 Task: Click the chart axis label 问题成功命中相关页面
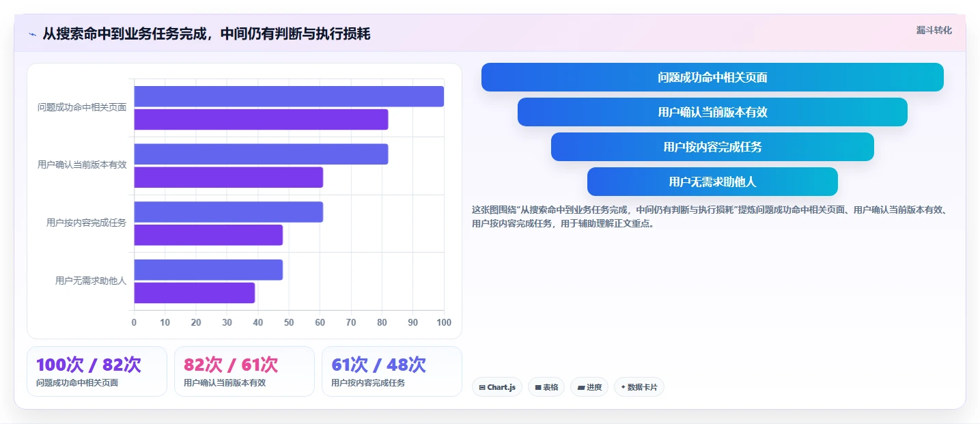pos(82,107)
